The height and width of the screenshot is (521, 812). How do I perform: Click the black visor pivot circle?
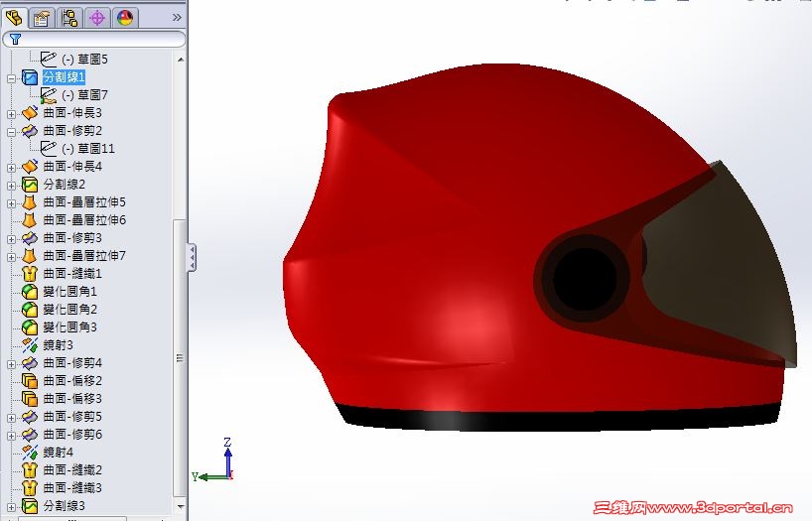point(585,279)
